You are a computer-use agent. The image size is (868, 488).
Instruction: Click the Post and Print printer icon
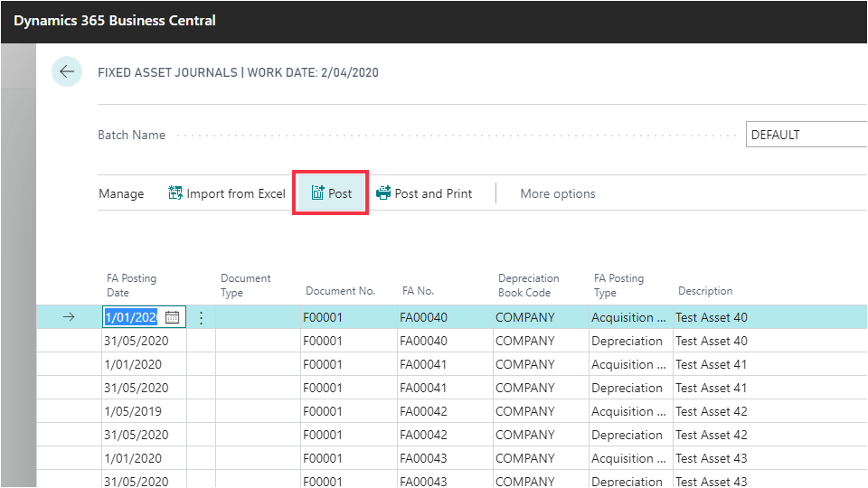click(383, 193)
